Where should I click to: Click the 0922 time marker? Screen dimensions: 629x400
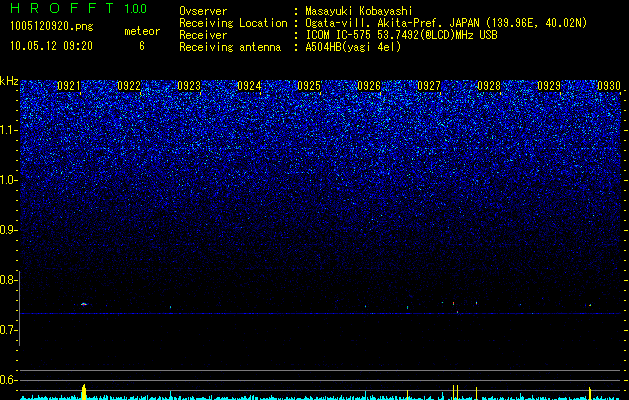[129, 86]
